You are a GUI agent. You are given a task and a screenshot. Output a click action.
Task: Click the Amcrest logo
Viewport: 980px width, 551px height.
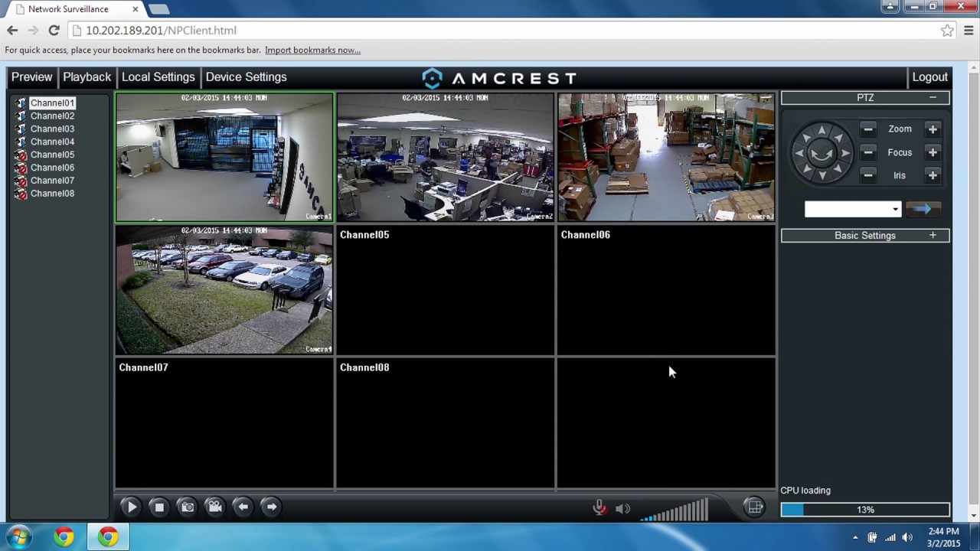pos(499,78)
